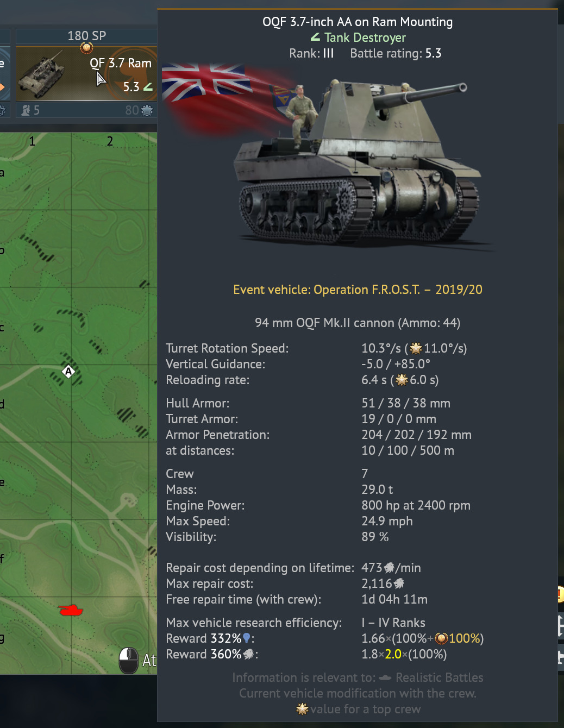Click capture point A on the map

tap(68, 371)
